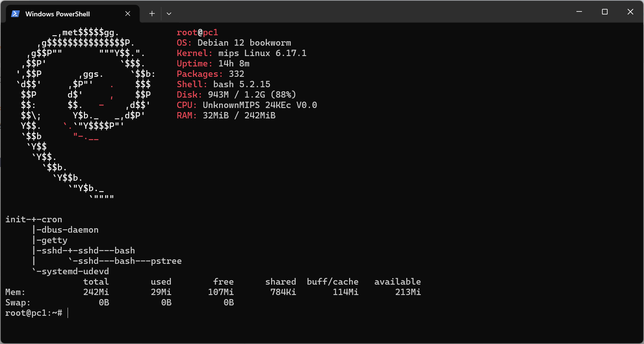This screenshot has height=344, width=644.
Task: Expand the new tab profile dropdown
Action: pos(169,14)
